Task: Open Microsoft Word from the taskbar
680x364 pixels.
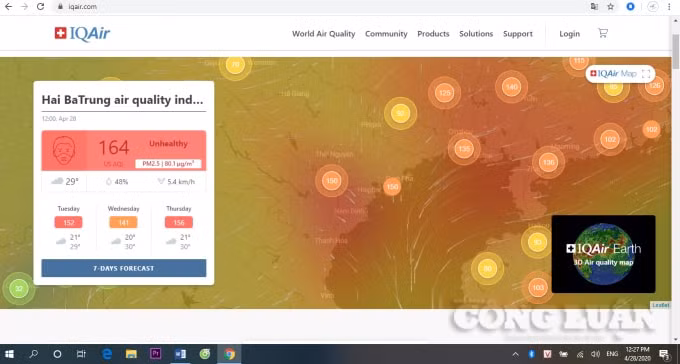Action: coord(180,354)
